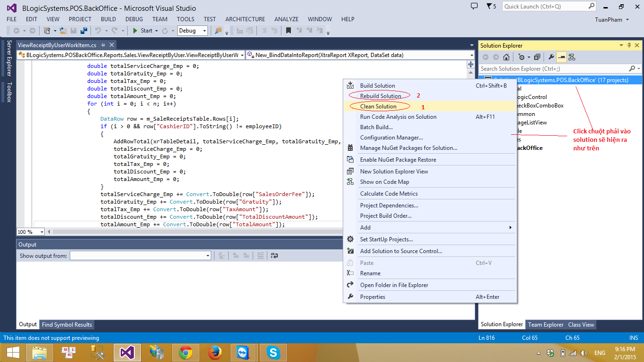
Task: Click the Save All toolbar icon
Action: (x=84, y=31)
